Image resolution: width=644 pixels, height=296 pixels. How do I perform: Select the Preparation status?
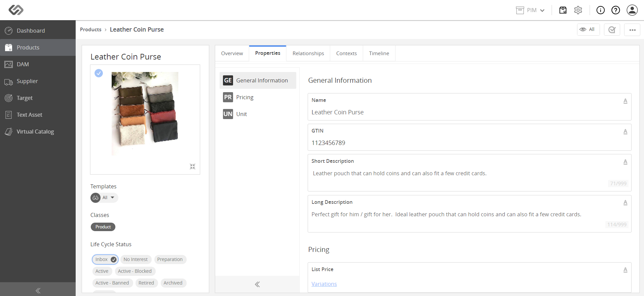tap(170, 259)
